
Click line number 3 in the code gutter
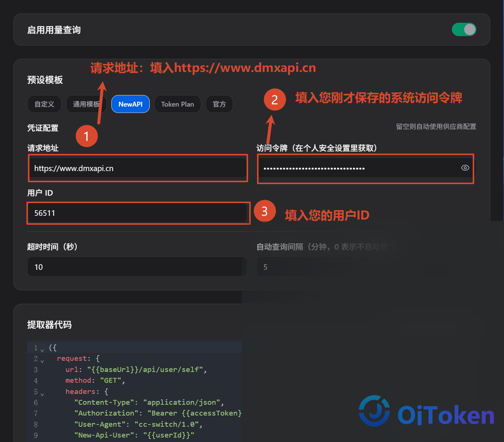[36, 370]
